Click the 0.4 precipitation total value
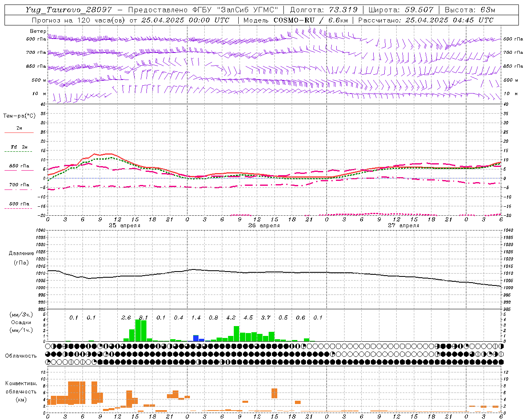This screenshot has height=420, width=525. 178,317
